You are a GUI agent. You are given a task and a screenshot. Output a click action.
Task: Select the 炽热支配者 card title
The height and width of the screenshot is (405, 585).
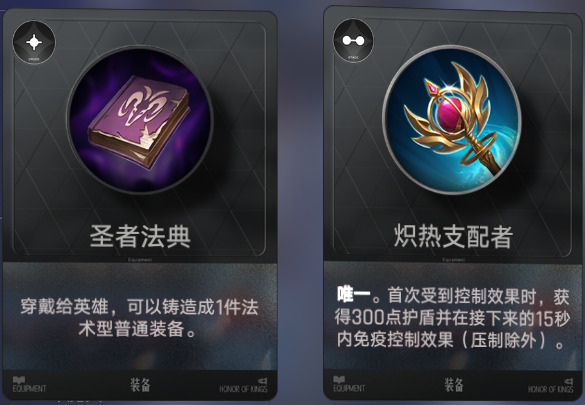pyautogui.click(x=453, y=236)
